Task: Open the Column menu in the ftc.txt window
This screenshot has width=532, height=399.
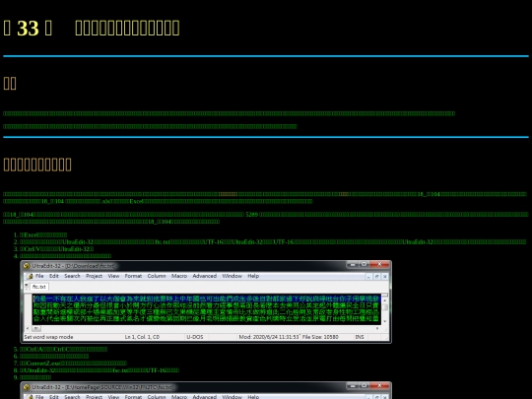Action: pyautogui.click(x=157, y=276)
